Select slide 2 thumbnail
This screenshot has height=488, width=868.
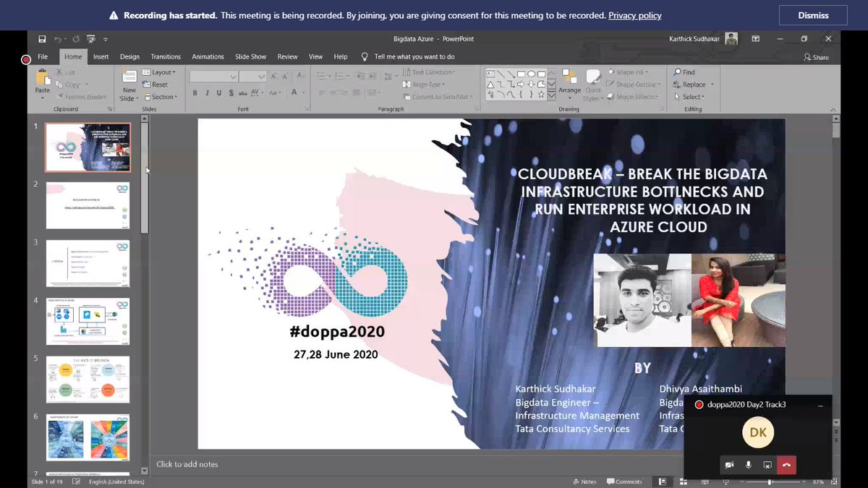[88, 205]
